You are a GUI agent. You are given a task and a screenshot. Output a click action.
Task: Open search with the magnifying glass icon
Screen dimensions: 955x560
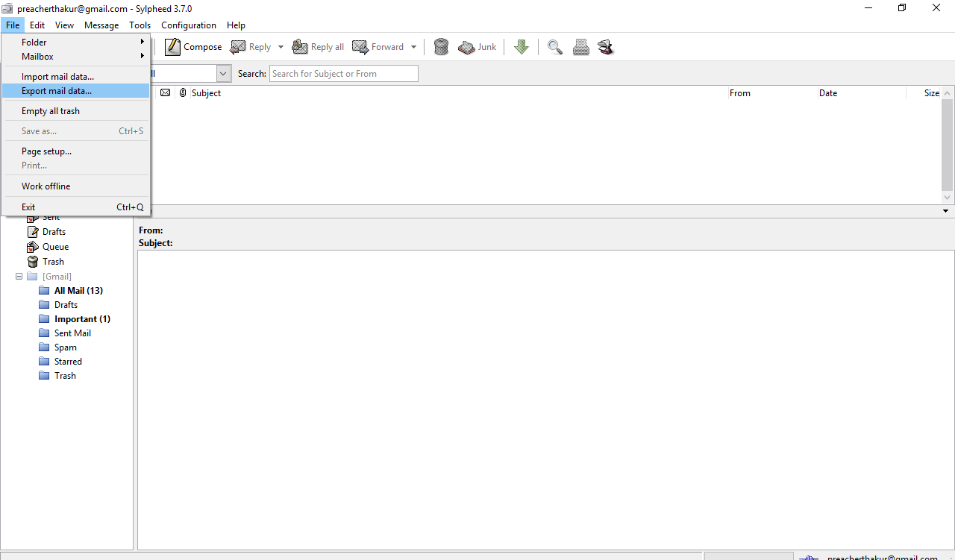(x=554, y=47)
